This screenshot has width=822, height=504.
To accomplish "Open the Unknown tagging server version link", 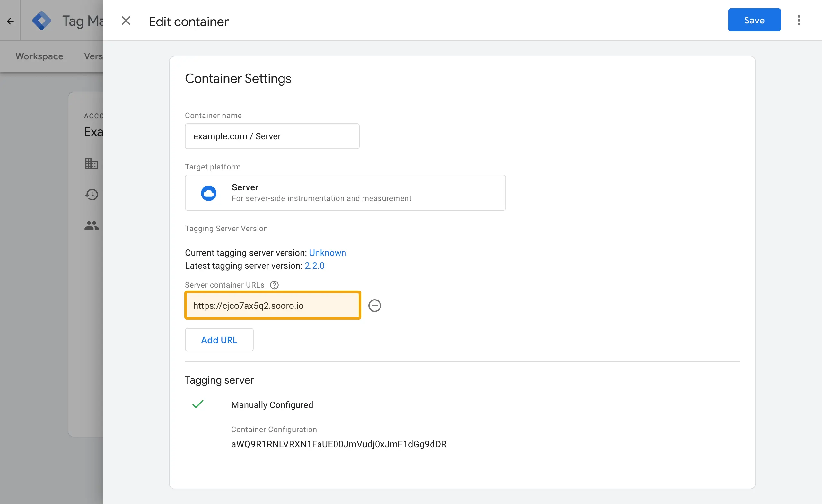I will (327, 253).
